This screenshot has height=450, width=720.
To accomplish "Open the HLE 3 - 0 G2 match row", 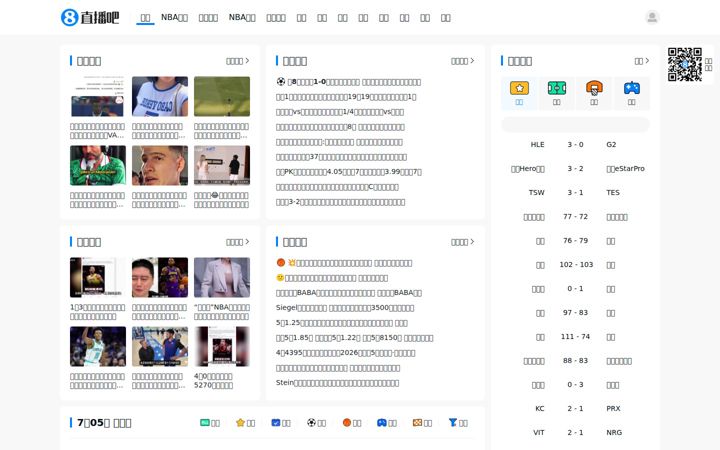I will 575,145.
